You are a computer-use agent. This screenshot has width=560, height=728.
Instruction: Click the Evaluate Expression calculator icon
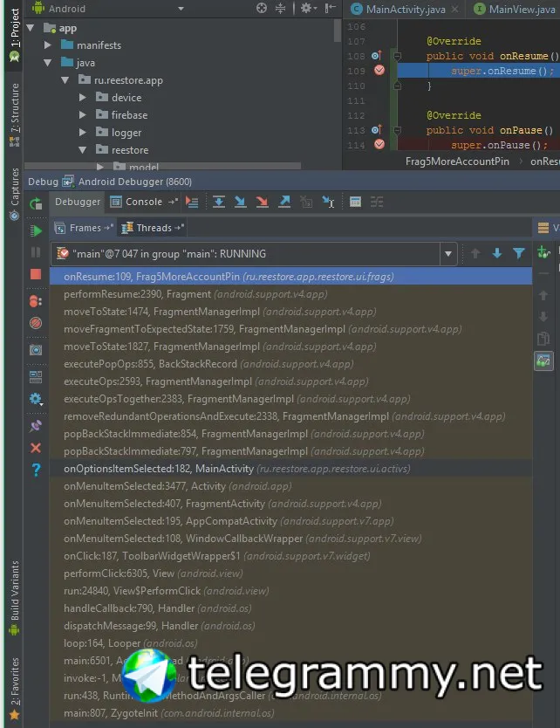pyautogui.click(x=355, y=202)
